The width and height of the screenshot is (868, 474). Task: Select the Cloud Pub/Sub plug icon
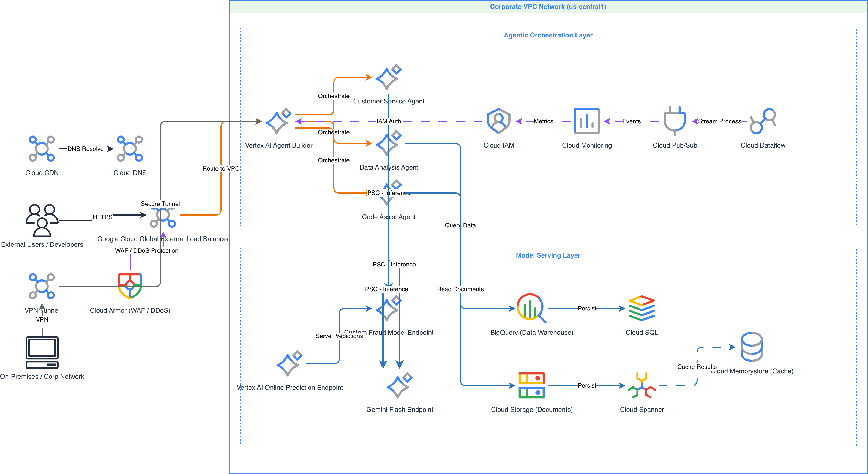click(675, 121)
